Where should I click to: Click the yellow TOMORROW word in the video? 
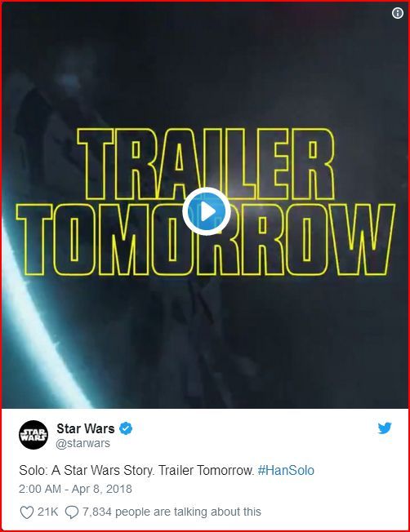[206, 240]
